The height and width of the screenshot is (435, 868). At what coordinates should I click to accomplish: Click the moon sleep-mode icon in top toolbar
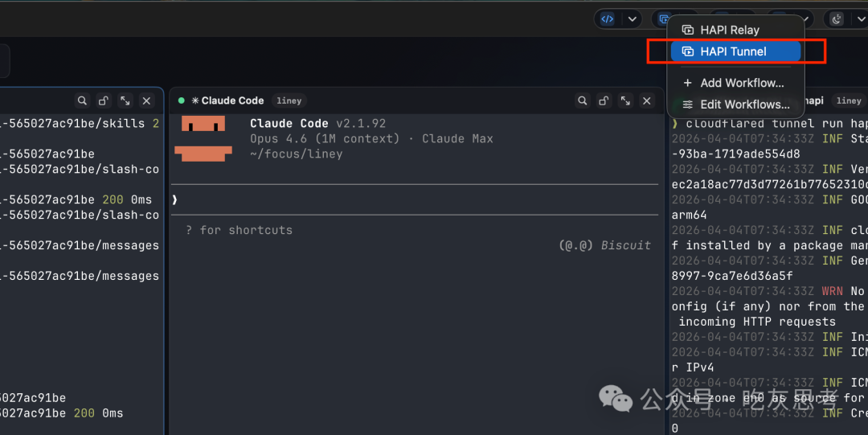(x=836, y=19)
